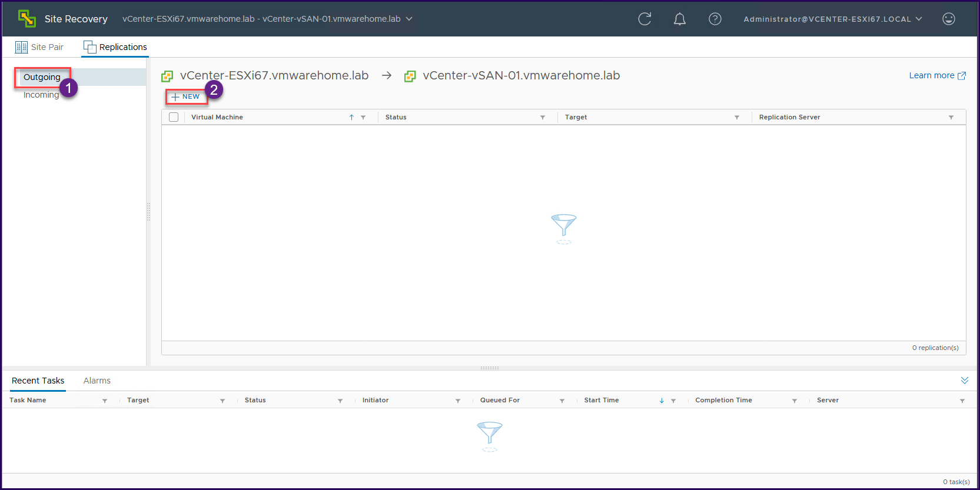The image size is (980, 490).
Task: Click the Completion Time column header
Action: pos(723,400)
